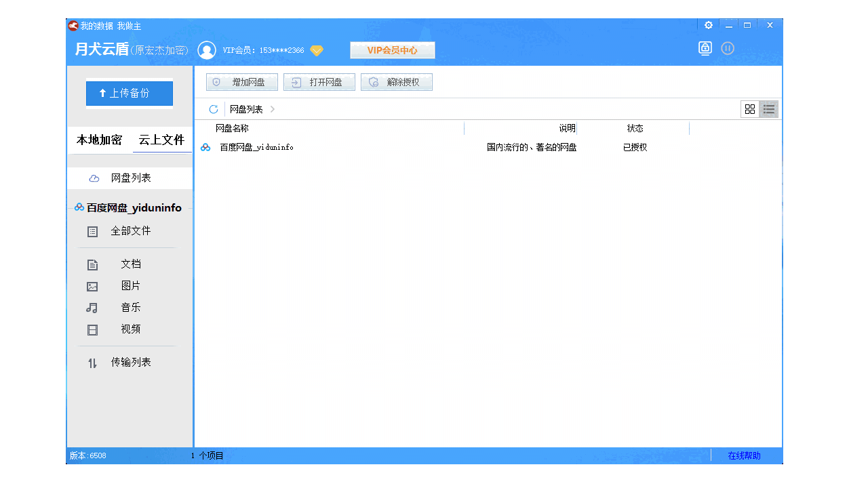The image size is (868, 488).
Task: Select the 文档 (Documents) category icon
Action: pyautogui.click(x=92, y=264)
